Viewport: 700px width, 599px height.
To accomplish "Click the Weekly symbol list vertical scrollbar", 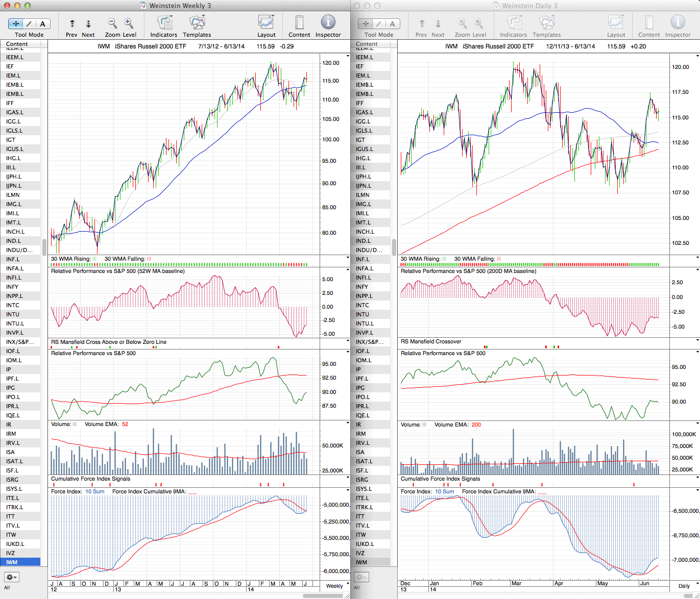I will click(x=44, y=247).
